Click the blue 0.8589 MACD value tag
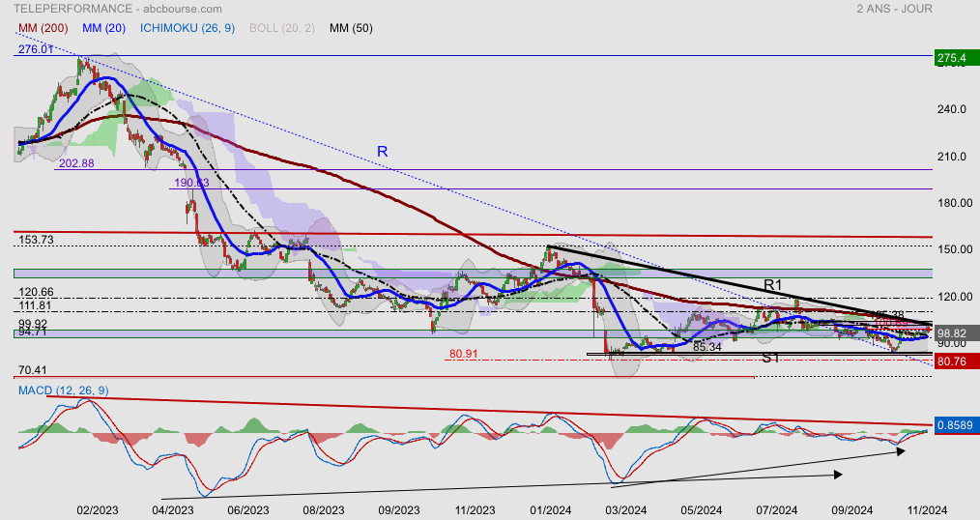 (x=955, y=425)
